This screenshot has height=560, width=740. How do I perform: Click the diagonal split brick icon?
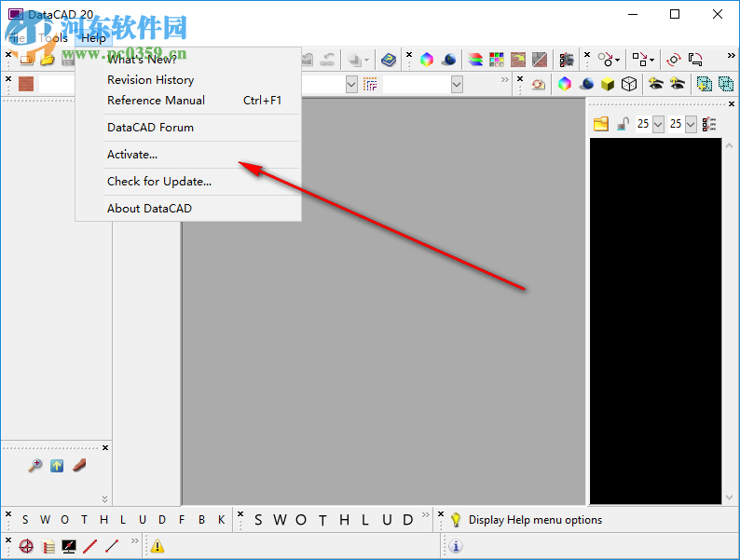(539, 60)
